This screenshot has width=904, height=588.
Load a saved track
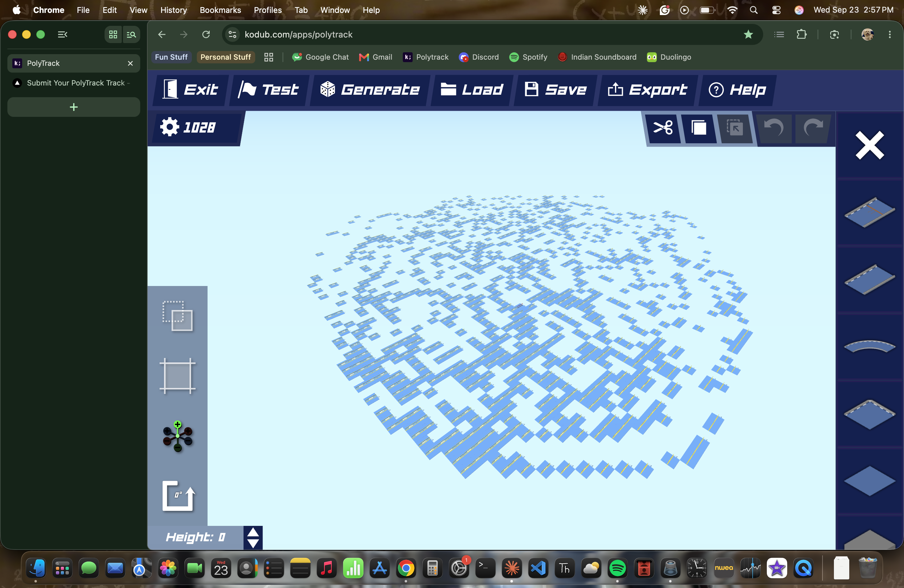tap(472, 89)
